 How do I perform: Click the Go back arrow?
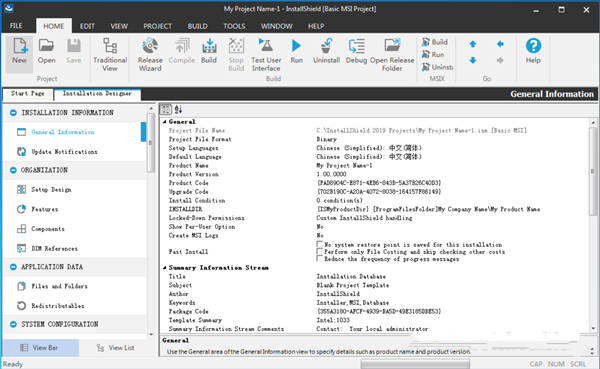tap(500, 44)
